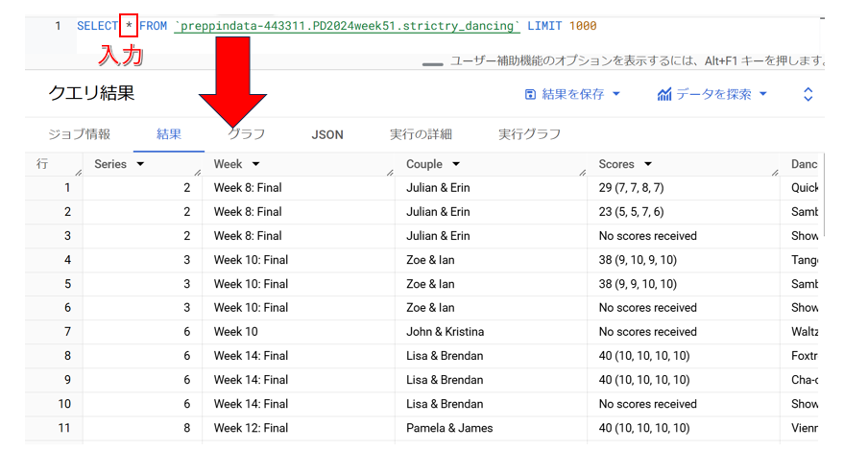Open the 結果を保存 dropdown arrow
868x473 pixels.
(x=616, y=94)
